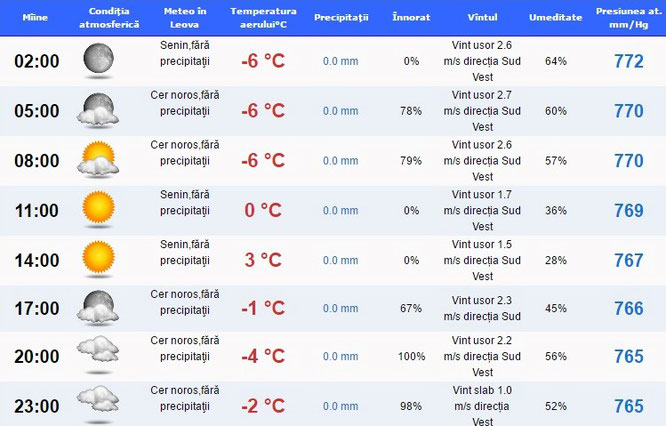Viewport: 666px width, 426px height.
Task: Click the overcast clouds icon at 23:00
Action: coord(98,404)
